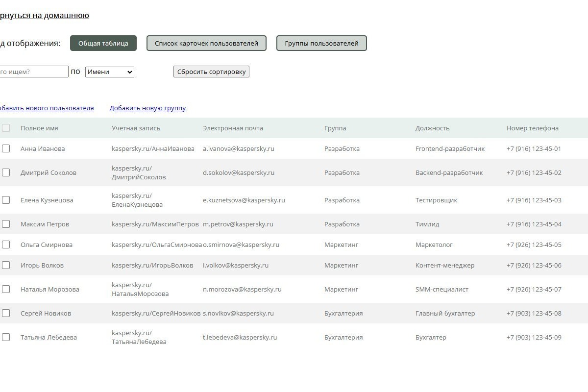Screen dimensions: 588x392
Task: Follow the 'Добавить новую группу' link
Action: point(147,108)
